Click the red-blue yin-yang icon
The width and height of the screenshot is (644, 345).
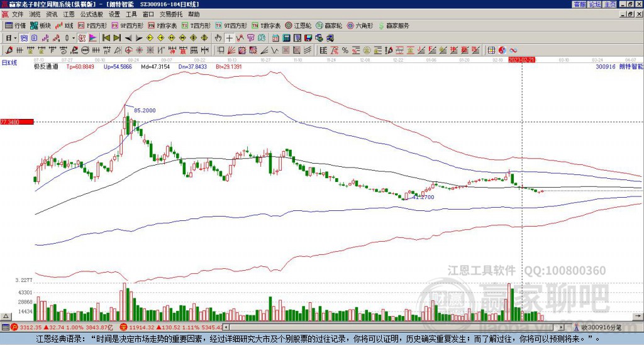click(x=502, y=50)
